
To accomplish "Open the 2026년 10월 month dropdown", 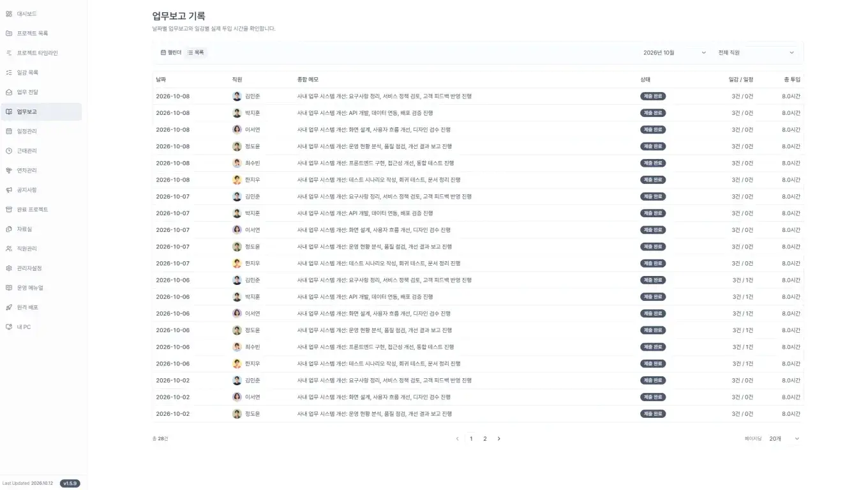I will [675, 52].
